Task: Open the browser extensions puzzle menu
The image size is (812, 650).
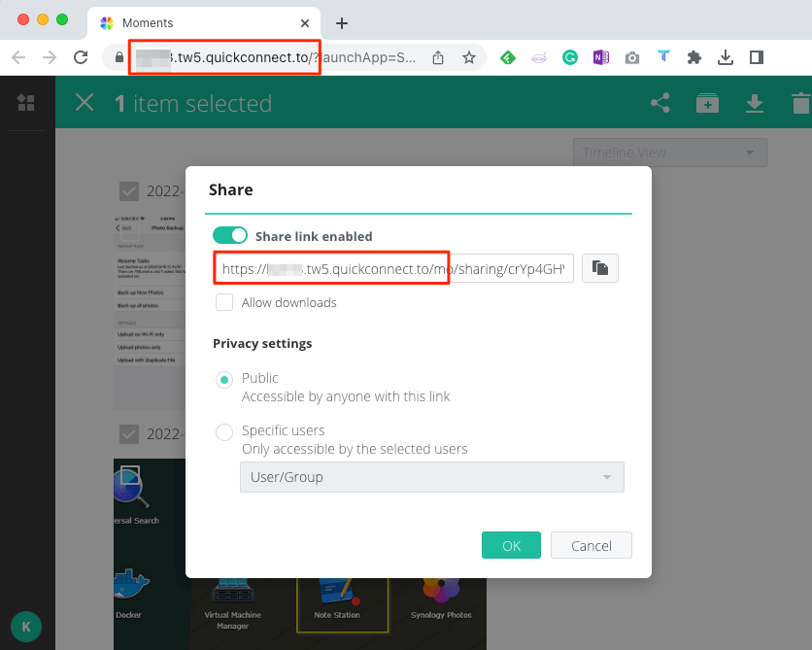Action: [x=694, y=57]
